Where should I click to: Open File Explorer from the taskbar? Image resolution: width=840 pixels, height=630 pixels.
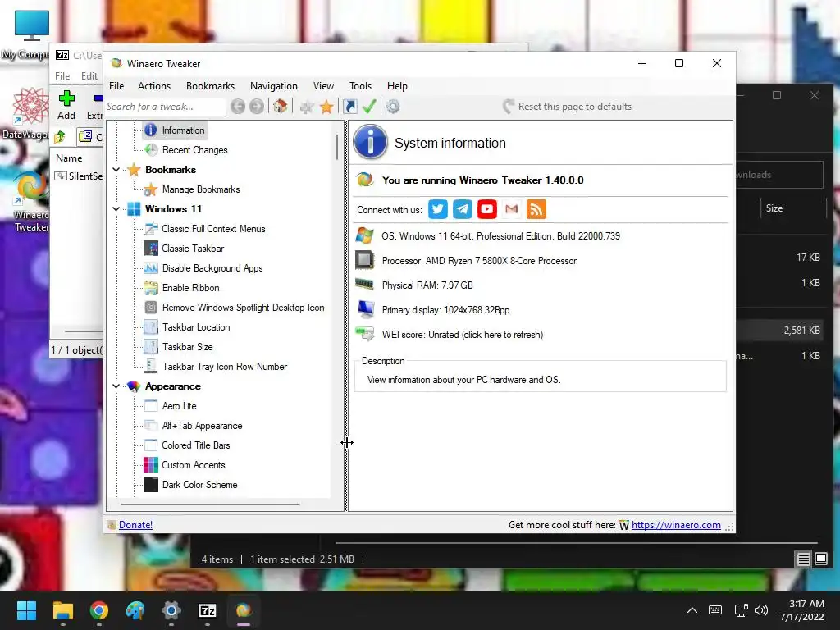tap(62, 610)
